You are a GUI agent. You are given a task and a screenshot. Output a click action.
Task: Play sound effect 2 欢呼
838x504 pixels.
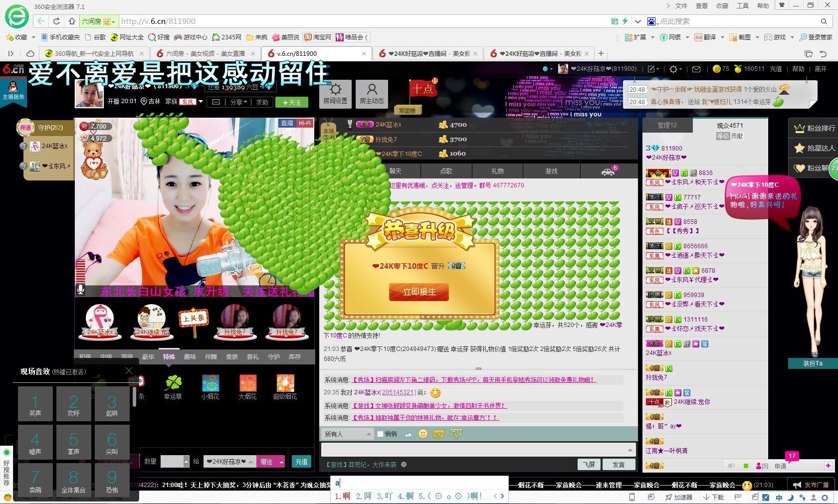(73, 404)
